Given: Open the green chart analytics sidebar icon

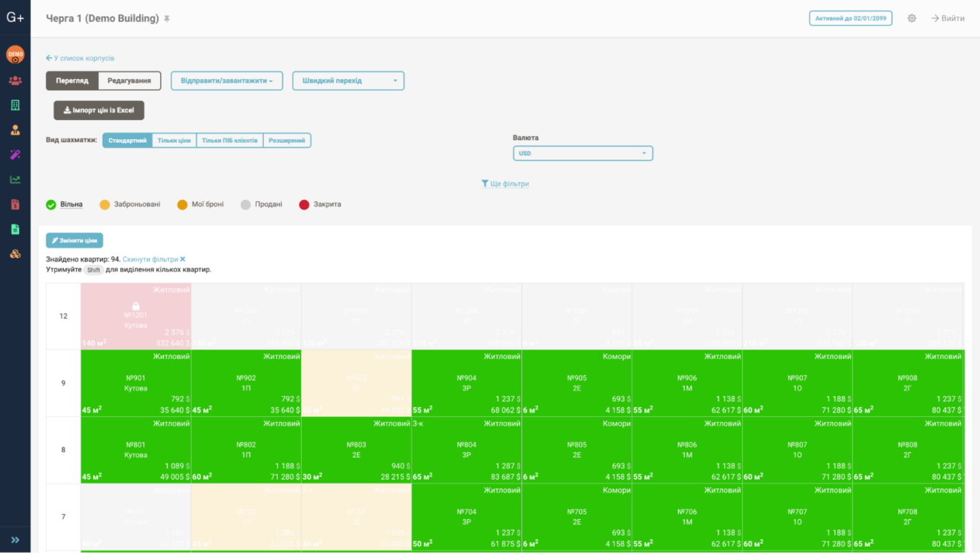Looking at the screenshot, I should coord(15,179).
